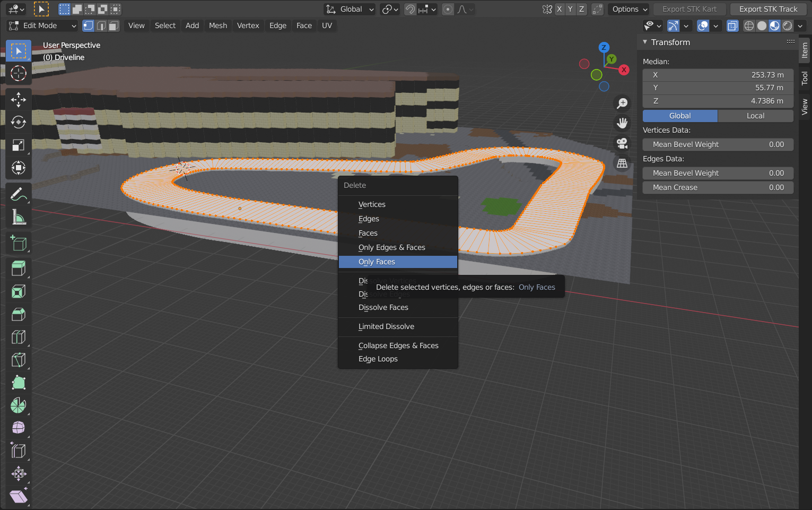Switch to face select mode

114,25
